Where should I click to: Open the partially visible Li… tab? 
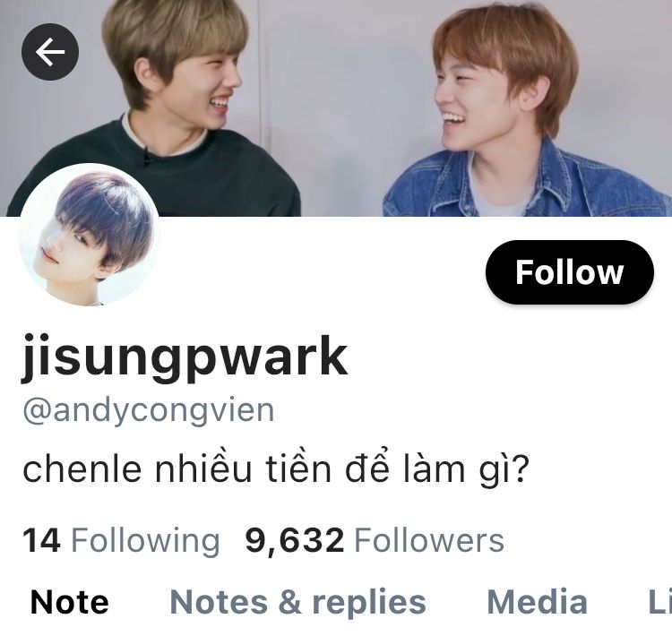tap(659, 602)
